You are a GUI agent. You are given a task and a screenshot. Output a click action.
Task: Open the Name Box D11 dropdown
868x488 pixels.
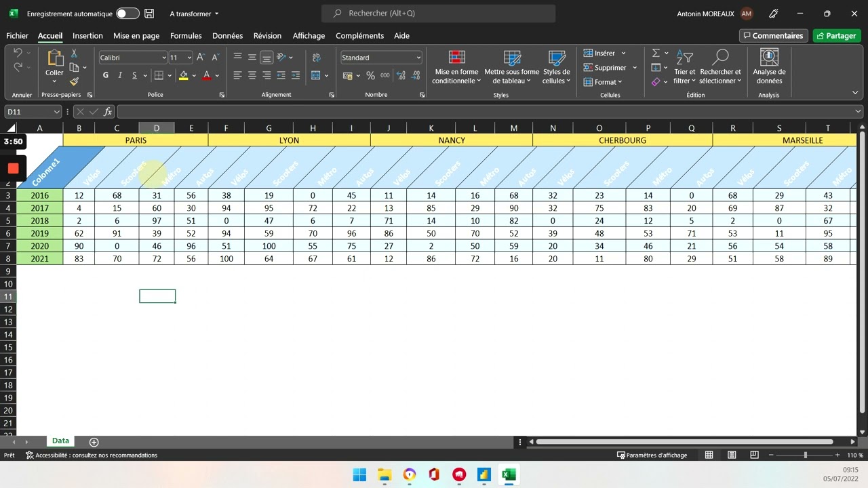(56, 112)
